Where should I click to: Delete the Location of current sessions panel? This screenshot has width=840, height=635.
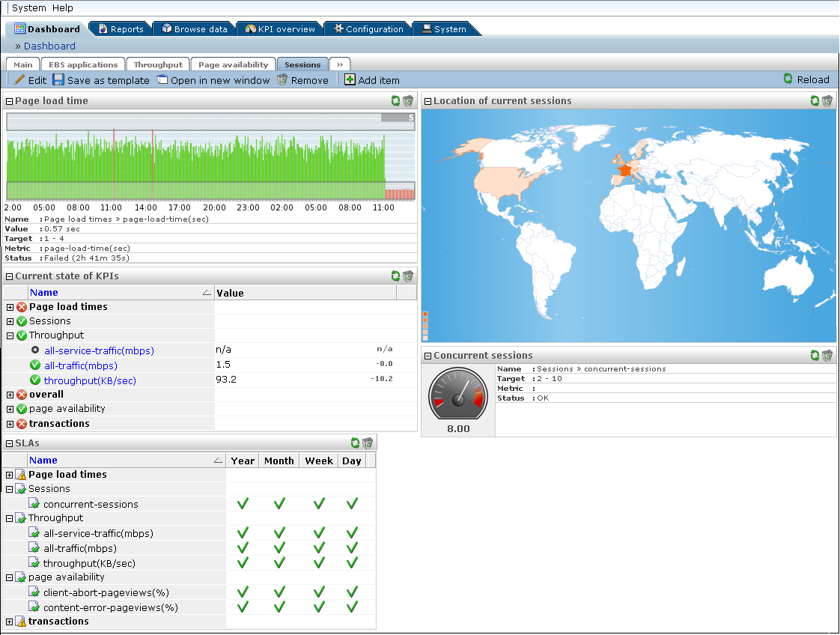(827, 101)
